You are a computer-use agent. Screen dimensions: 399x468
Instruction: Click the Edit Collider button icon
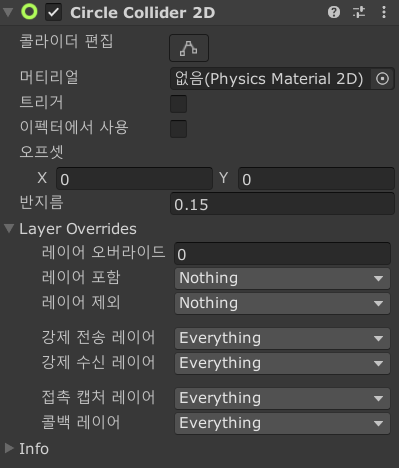(x=189, y=48)
